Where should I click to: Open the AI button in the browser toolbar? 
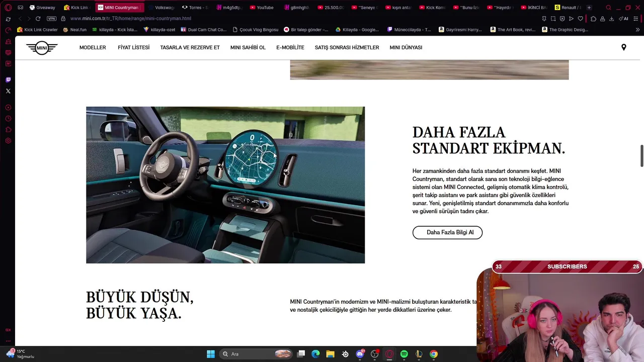coord(624,19)
